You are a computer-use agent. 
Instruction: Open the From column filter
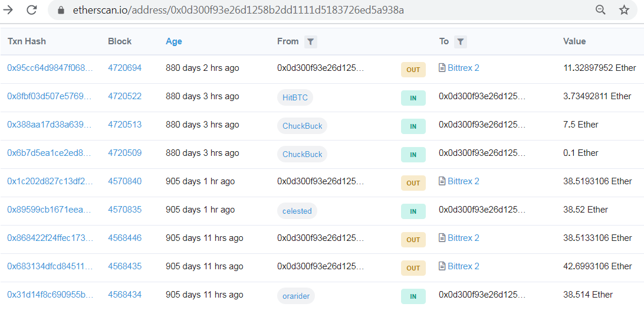[x=310, y=41]
